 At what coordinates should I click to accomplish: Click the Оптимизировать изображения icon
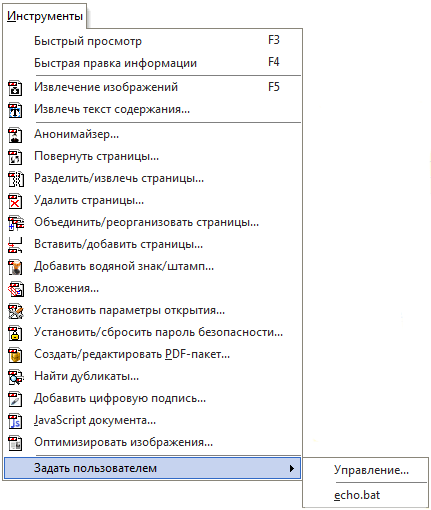point(15,443)
